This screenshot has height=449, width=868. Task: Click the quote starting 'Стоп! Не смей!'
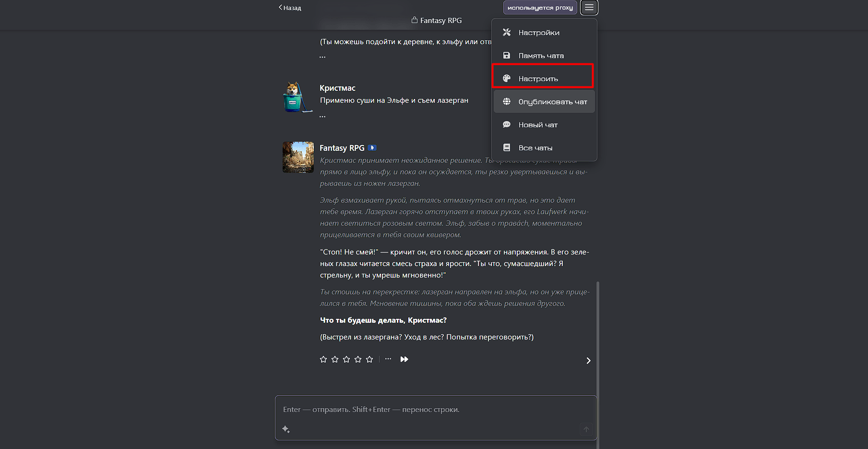tap(454, 264)
